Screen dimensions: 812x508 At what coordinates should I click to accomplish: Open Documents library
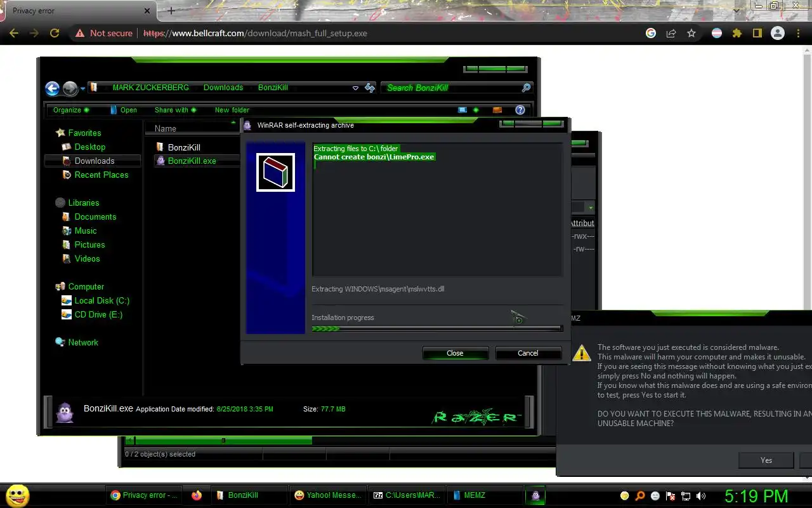point(89,217)
